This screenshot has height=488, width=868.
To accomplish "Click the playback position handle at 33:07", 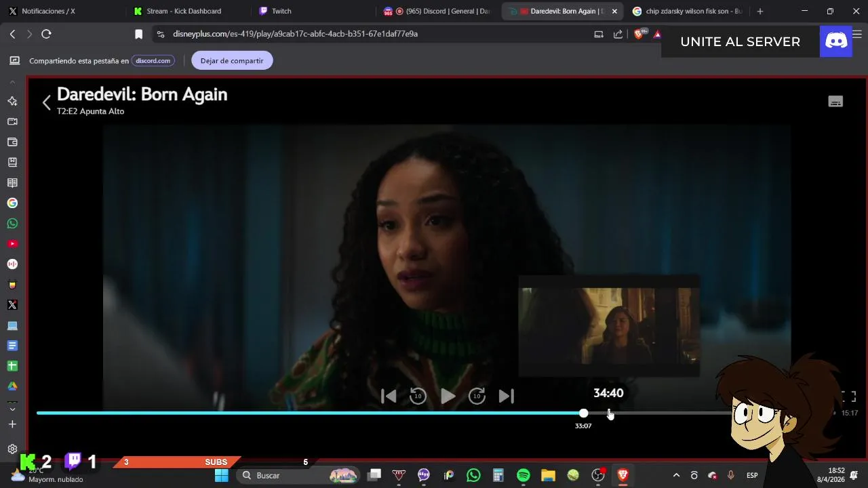I will pos(583,413).
